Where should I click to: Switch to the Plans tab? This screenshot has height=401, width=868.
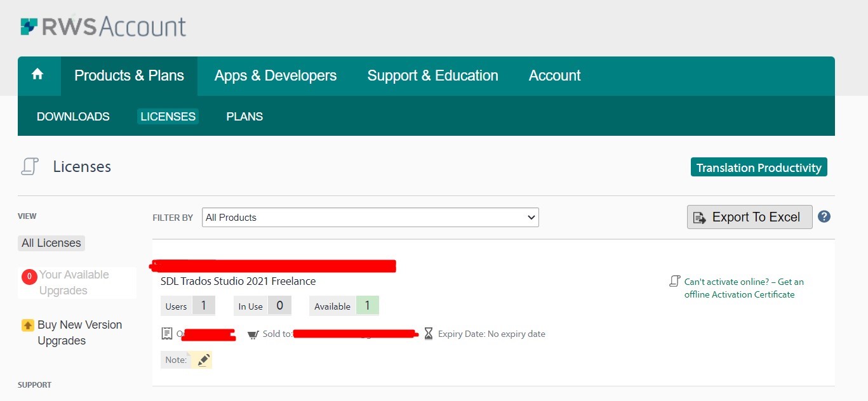coord(244,117)
